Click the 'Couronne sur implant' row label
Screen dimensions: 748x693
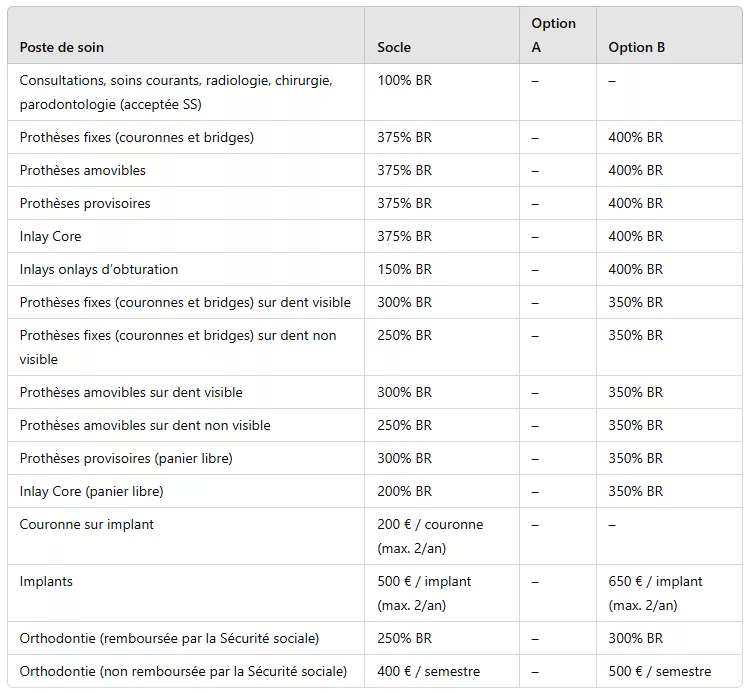tap(86, 525)
